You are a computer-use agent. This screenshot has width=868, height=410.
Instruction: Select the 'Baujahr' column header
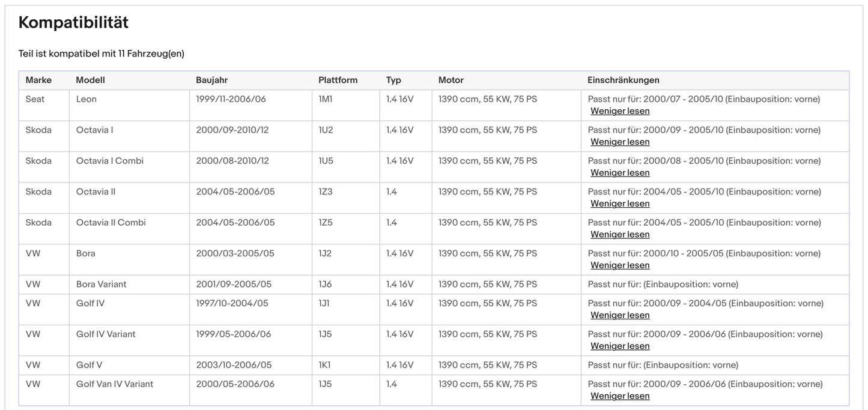[x=211, y=80]
